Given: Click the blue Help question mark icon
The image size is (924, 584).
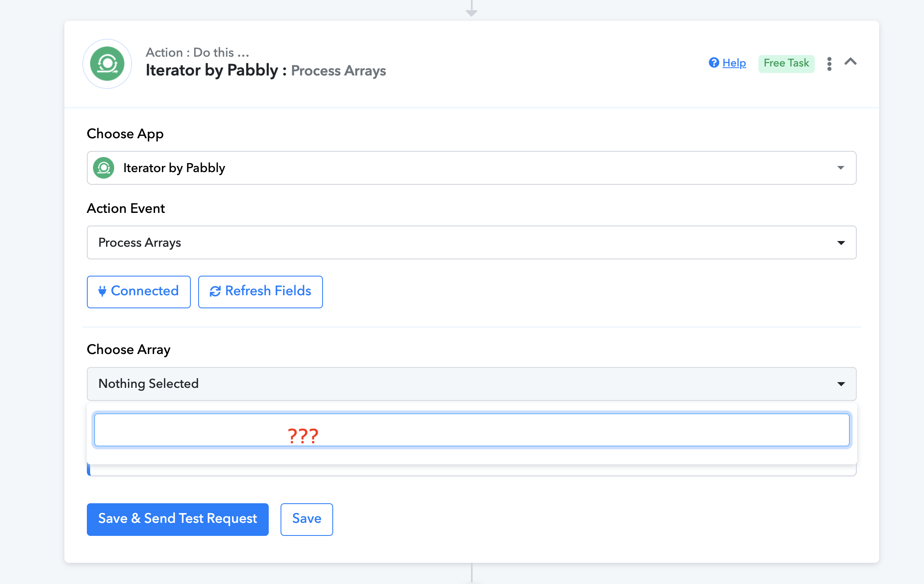Looking at the screenshot, I should tap(714, 63).
